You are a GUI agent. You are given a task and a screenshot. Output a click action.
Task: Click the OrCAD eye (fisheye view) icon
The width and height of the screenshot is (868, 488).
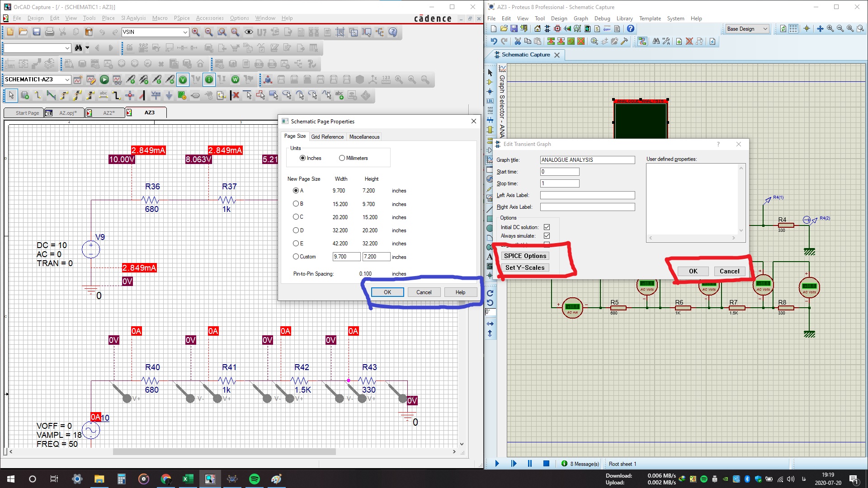tap(249, 32)
